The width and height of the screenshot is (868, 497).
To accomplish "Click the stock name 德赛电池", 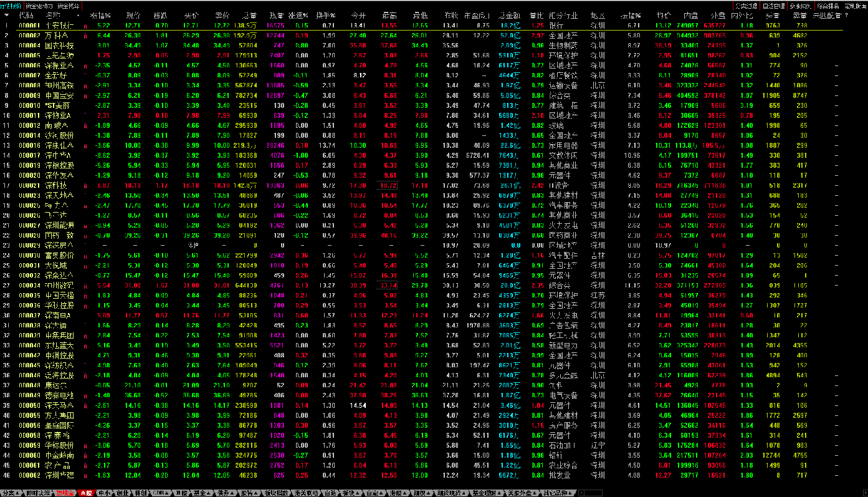I will tap(60, 395).
